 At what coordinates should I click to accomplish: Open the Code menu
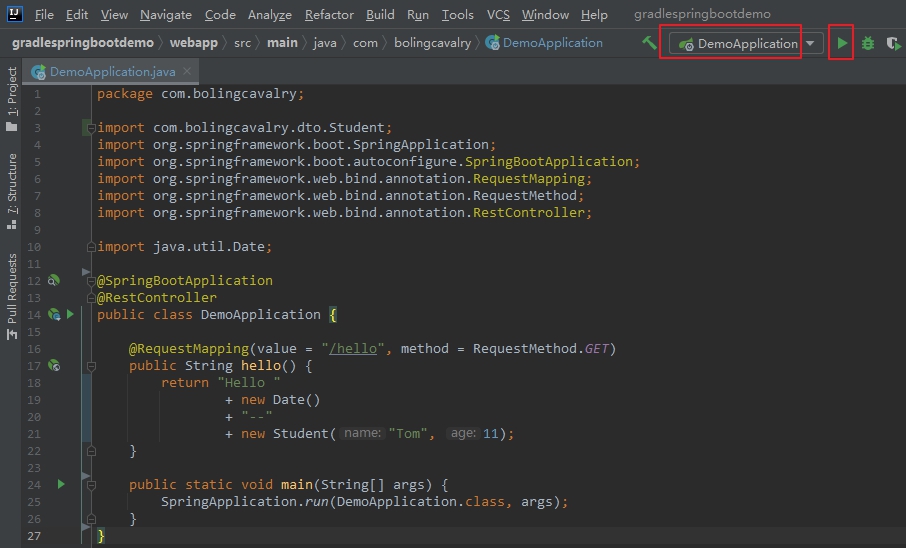pos(220,14)
